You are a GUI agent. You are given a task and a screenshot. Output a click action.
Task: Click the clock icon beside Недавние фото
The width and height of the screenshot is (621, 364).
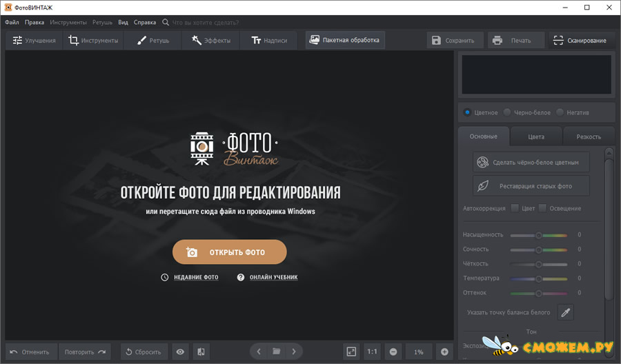165,277
